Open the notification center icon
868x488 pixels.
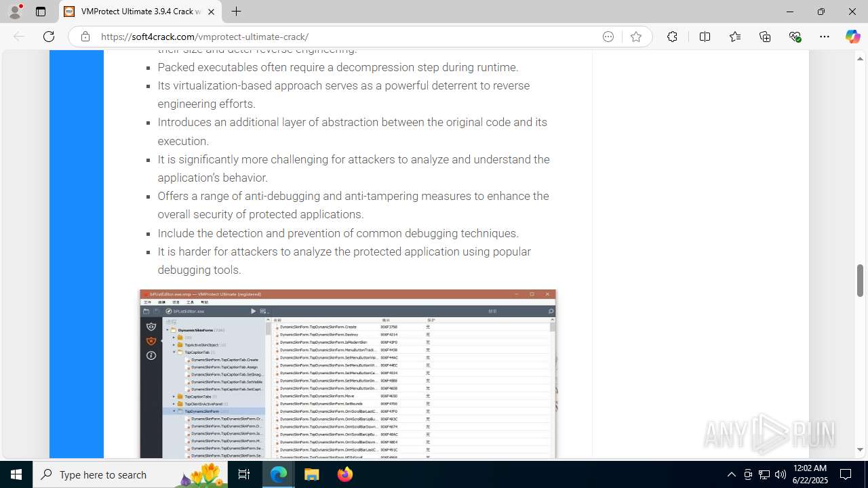[846, 474]
